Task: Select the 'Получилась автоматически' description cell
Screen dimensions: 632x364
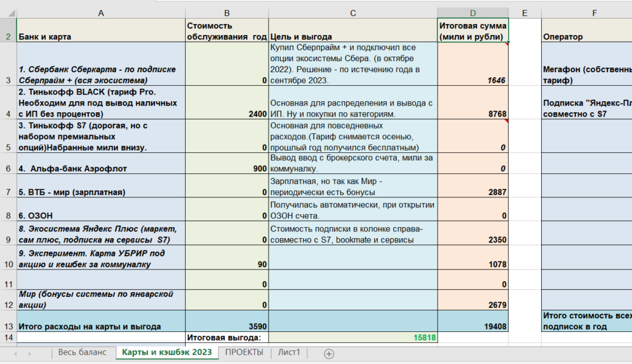Action: pos(353,209)
